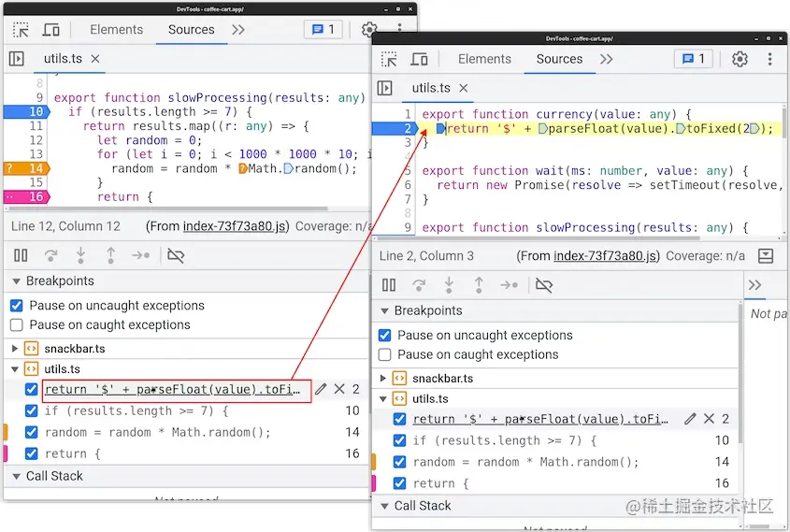Toggle Pause on caught exceptions, right window
The height and width of the screenshot is (532, 790).
(x=385, y=354)
